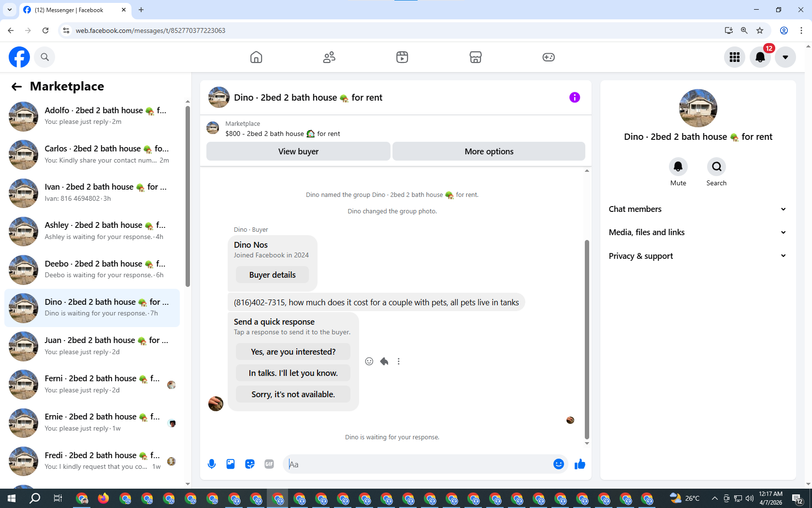
Task: Go to the Home feed icon
Action: click(256, 57)
